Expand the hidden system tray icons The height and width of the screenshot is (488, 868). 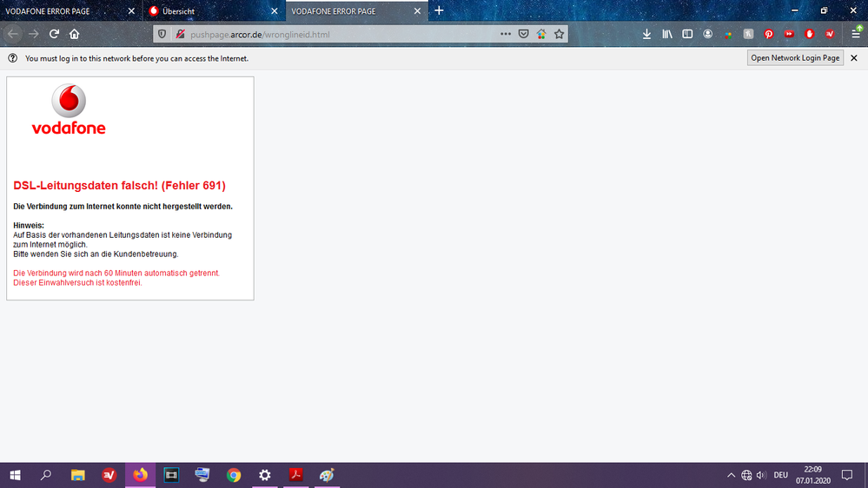731,475
